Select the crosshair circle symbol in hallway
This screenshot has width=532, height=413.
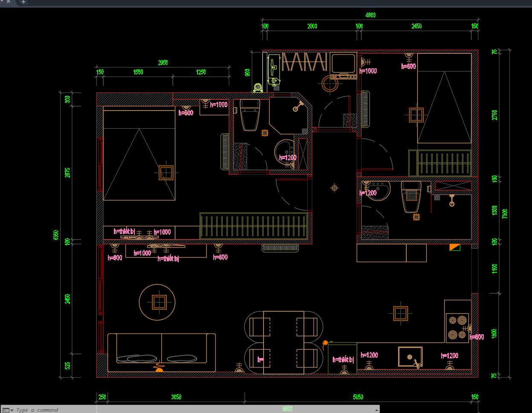pos(334,188)
